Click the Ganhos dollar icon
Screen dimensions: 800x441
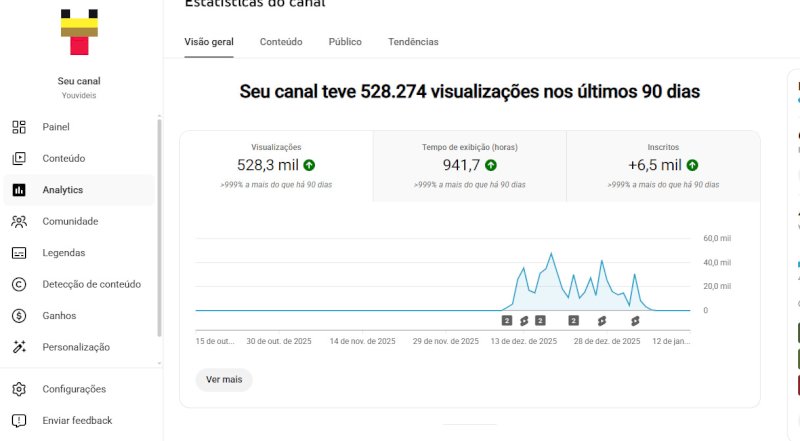19,316
